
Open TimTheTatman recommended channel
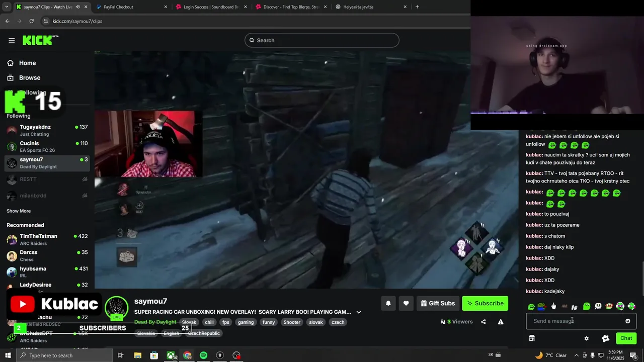coord(47,239)
